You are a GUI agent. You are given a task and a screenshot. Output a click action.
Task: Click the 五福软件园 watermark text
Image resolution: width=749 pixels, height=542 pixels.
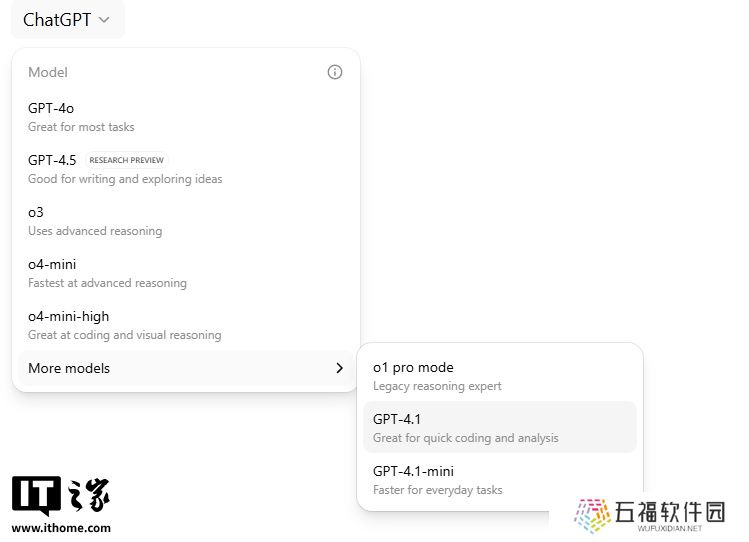tap(670, 512)
